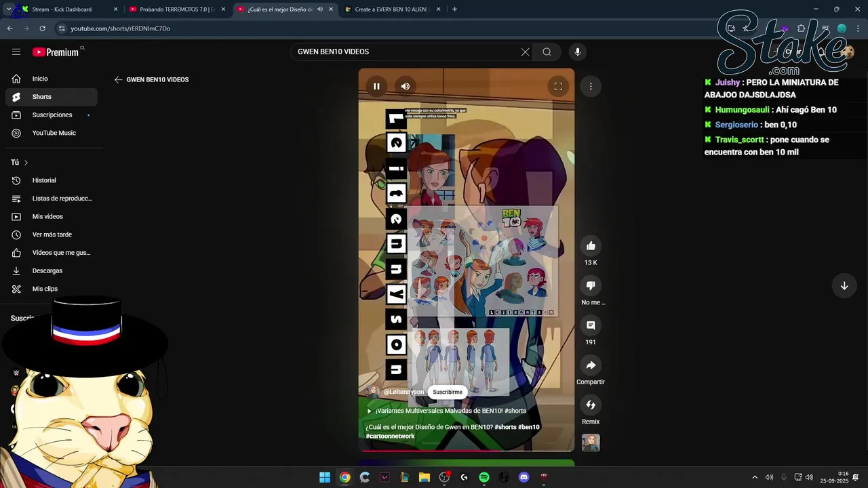Open Juishy's chat username
The image size is (868, 488).
coord(728,83)
